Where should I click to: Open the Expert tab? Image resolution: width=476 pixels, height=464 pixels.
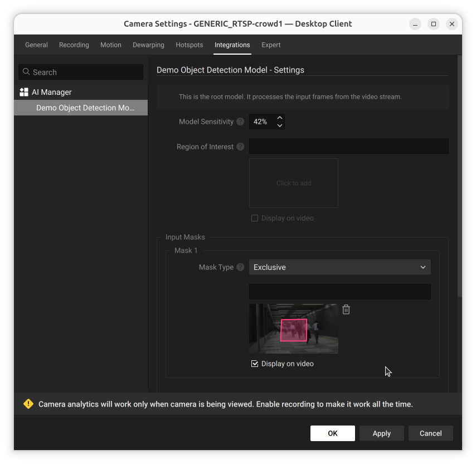[x=271, y=45]
